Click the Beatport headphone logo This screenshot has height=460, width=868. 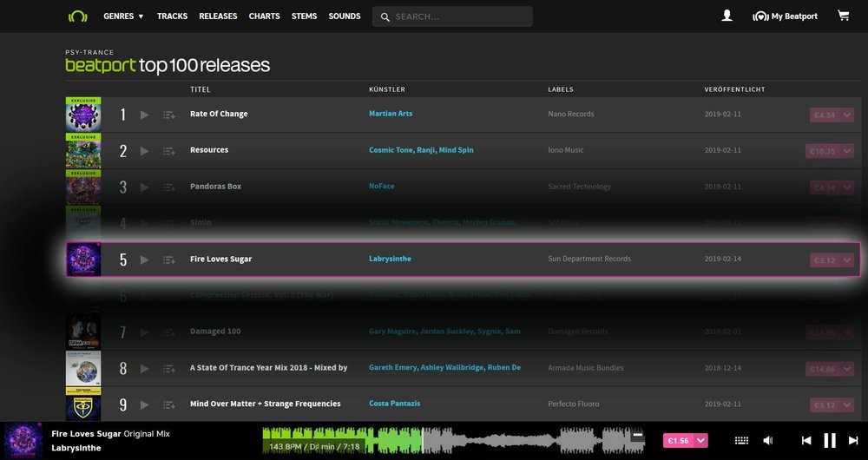[78, 16]
